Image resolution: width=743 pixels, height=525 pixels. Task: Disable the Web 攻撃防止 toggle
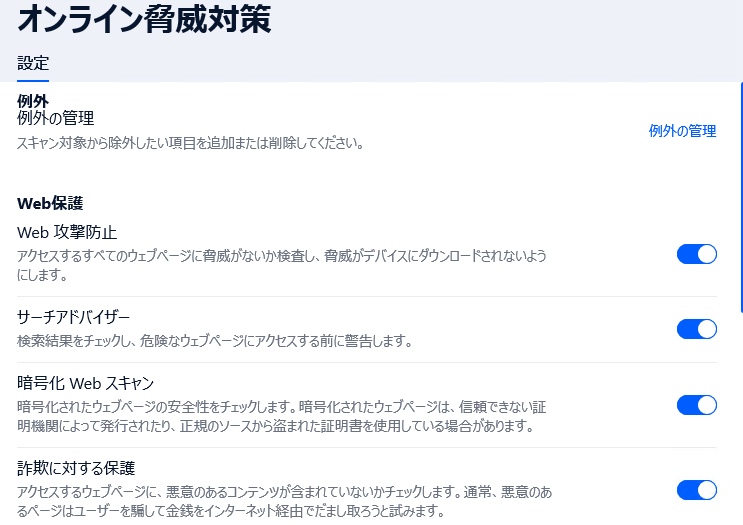697,254
